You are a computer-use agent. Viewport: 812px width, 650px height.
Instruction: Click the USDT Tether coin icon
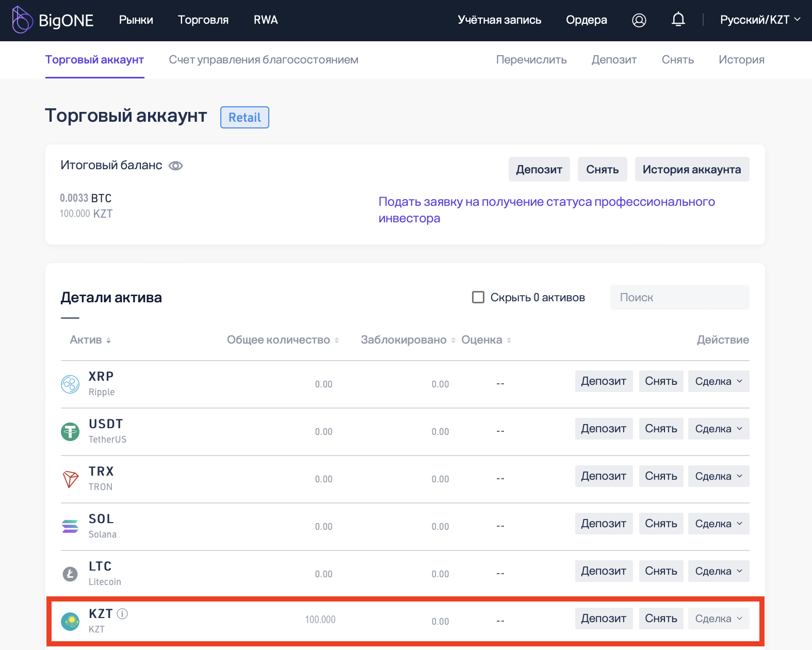pos(70,431)
